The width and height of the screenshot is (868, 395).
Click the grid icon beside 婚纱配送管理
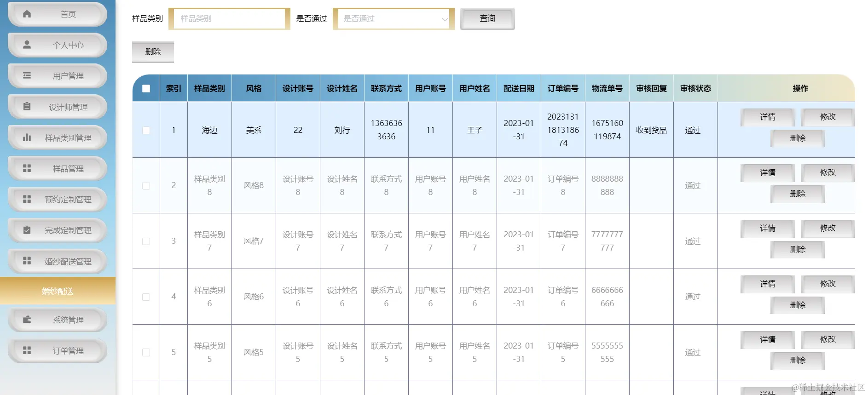click(27, 261)
